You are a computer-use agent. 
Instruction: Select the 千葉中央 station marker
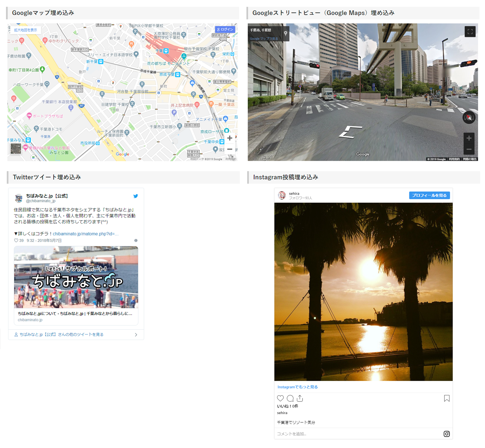point(222,142)
